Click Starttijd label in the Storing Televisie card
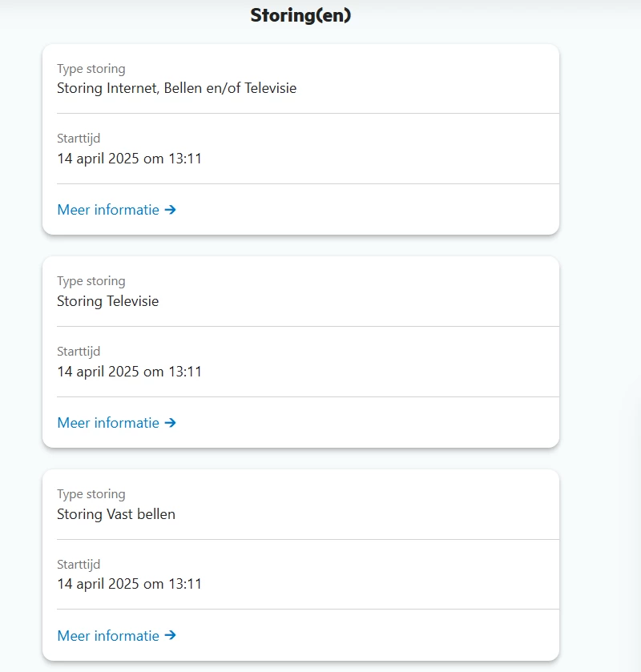Image resolution: width=641 pixels, height=672 pixels. (x=79, y=351)
